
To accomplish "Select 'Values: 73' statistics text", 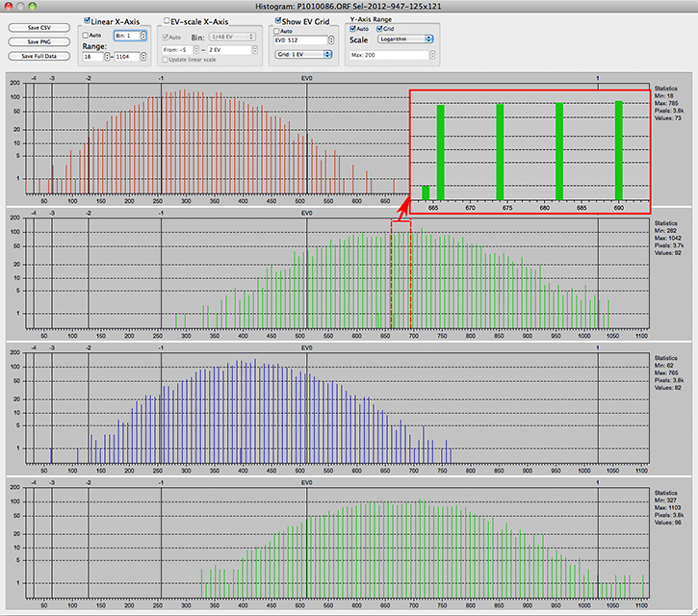I will tap(667, 118).
